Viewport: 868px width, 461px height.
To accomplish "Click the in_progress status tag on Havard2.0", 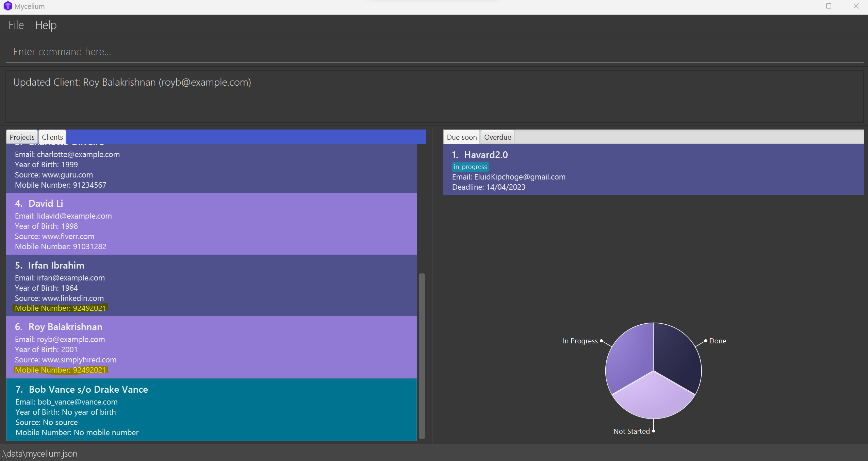I will (x=470, y=167).
